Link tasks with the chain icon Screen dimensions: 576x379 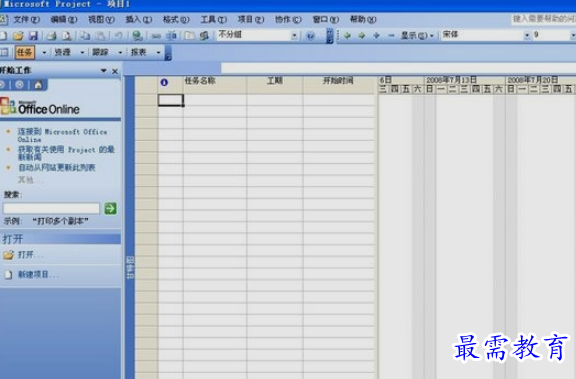(x=156, y=36)
